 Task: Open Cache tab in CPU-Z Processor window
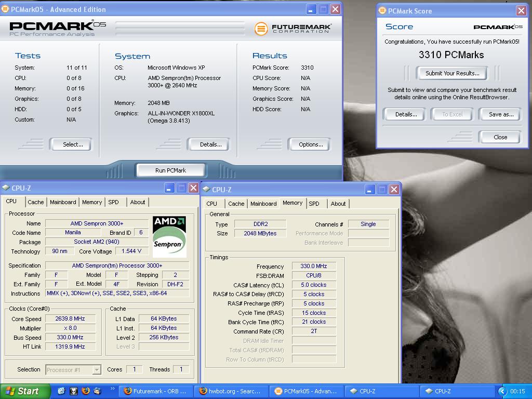(x=36, y=202)
